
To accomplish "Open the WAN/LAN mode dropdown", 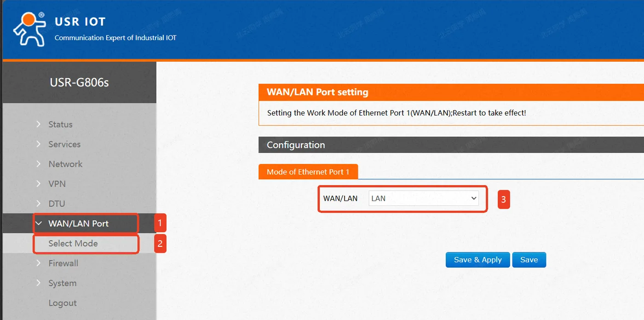I will coord(424,198).
